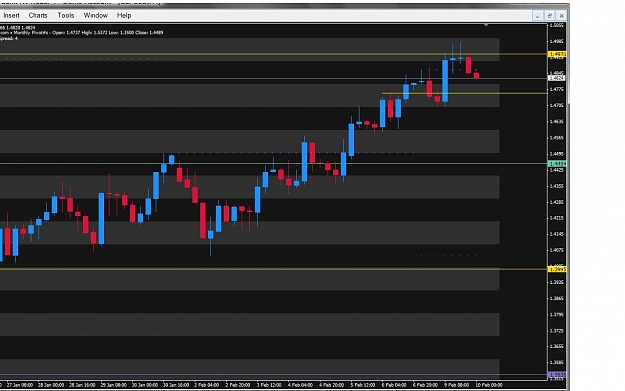The width and height of the screenshot is (625, 391).
Task: Click the green 1.4451 price label
Action: point(557,163)
